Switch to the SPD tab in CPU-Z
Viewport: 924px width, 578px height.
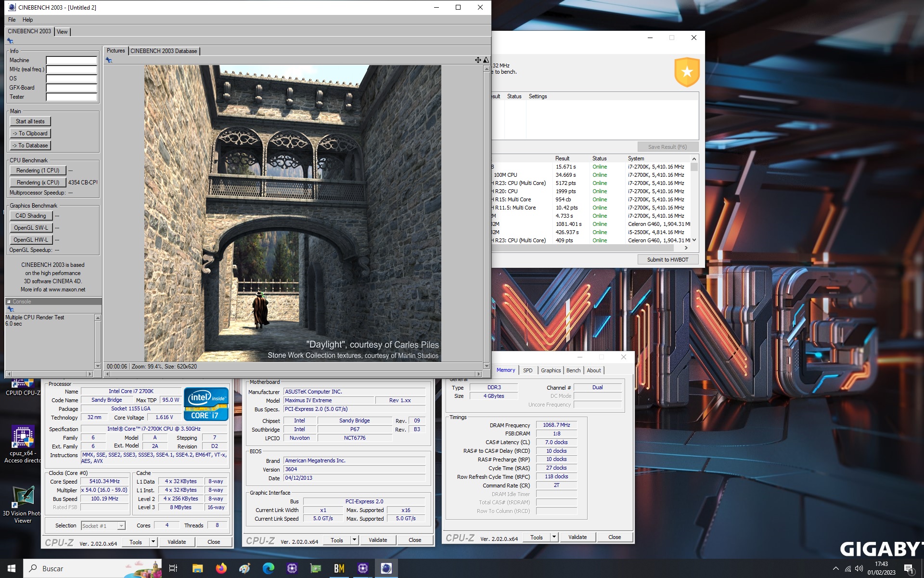(x=527, y=370)
